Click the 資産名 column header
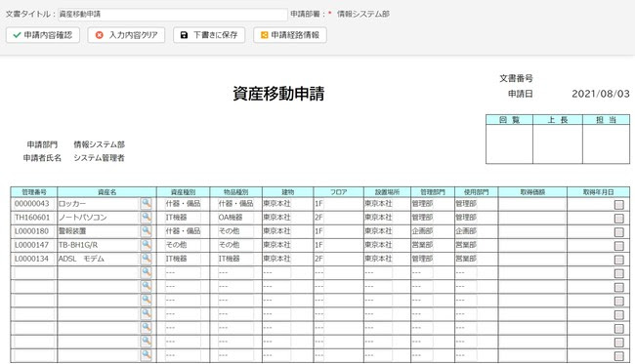635x364 pixels. pos(106,192)
